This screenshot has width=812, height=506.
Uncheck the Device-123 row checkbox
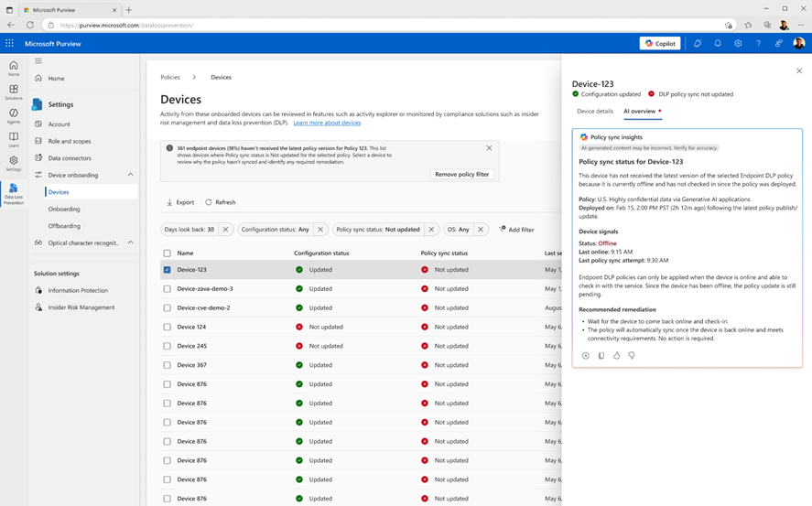[167, 270]
